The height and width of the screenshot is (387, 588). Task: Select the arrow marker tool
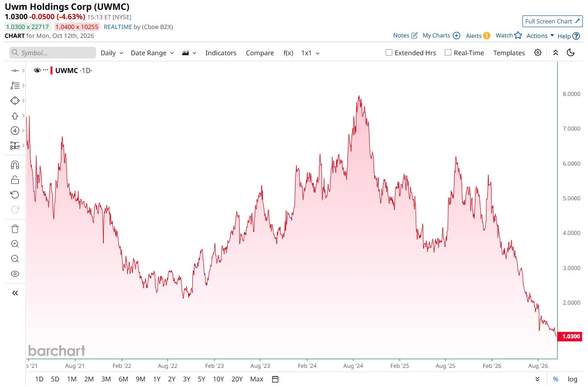[x=15, y=116]
